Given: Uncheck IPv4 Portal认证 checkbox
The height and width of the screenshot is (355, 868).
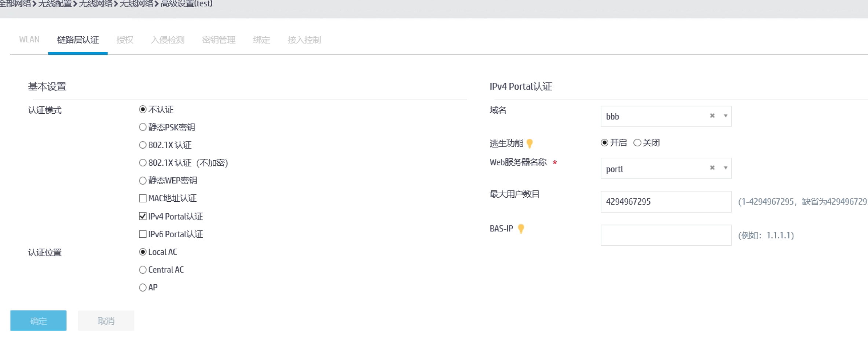Looking at the screenshot, I should [x=143, y=216].
